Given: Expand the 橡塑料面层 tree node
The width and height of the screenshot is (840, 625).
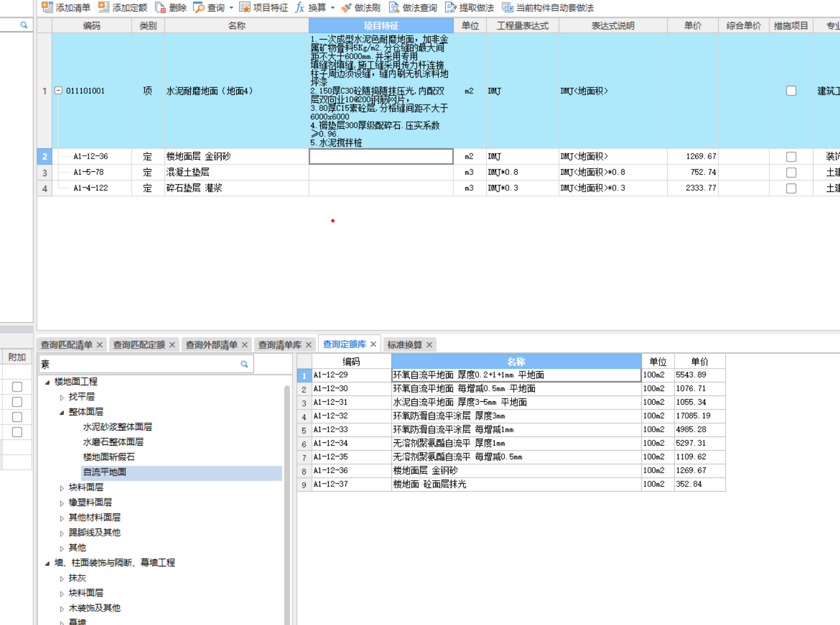Looking at the screenshot, I should pos(61,503).
